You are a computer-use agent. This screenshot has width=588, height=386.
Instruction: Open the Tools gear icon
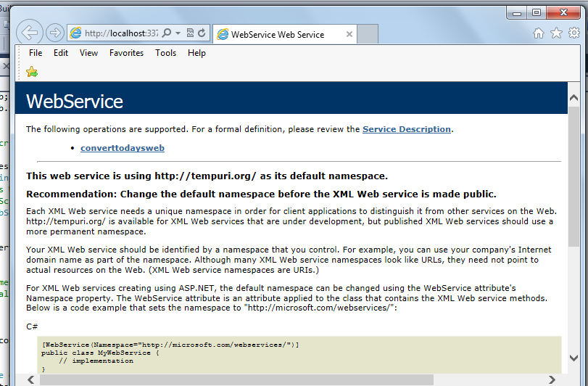point(574,33)
